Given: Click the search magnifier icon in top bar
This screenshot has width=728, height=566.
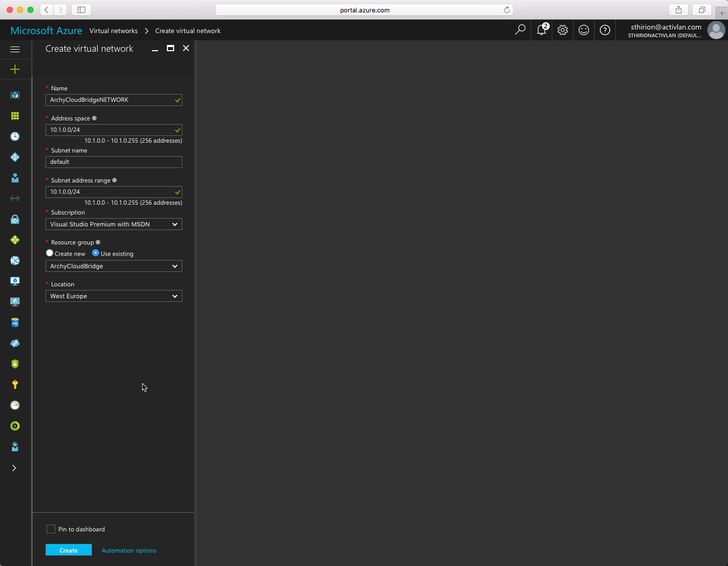Looking at the screenshot, I should pyautogui.click(x=520, y=30).
